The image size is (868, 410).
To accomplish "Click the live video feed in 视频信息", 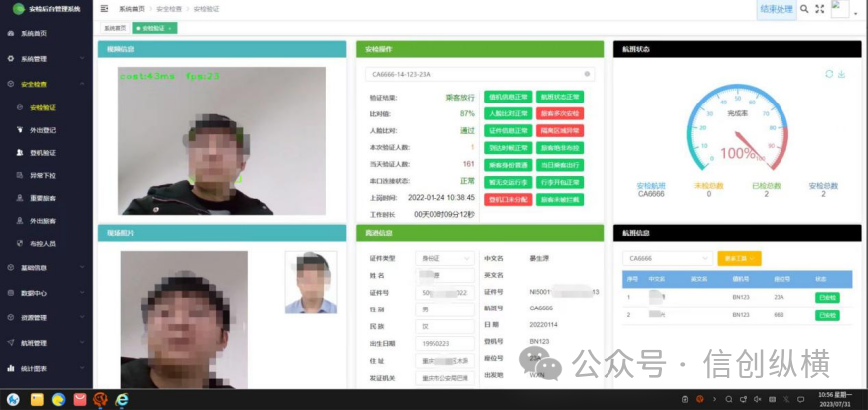I will click(222, 140).
